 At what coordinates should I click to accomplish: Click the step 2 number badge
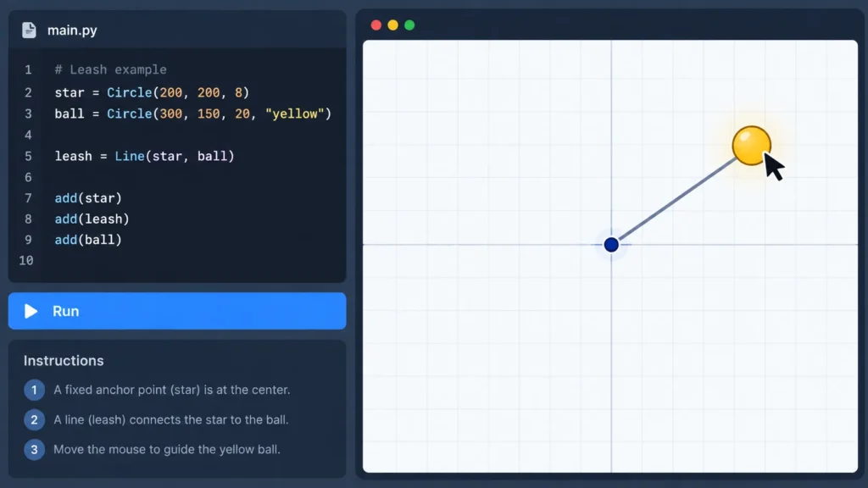[34, 419]
